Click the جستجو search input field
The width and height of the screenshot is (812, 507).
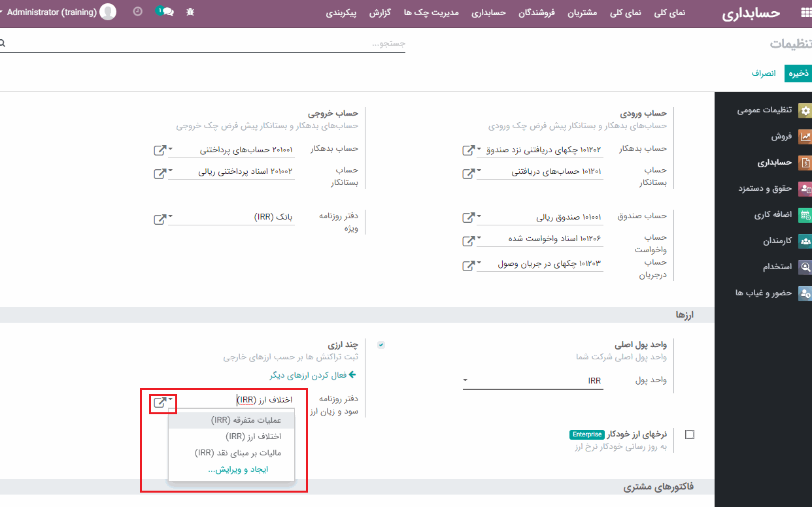click(203, 43)
